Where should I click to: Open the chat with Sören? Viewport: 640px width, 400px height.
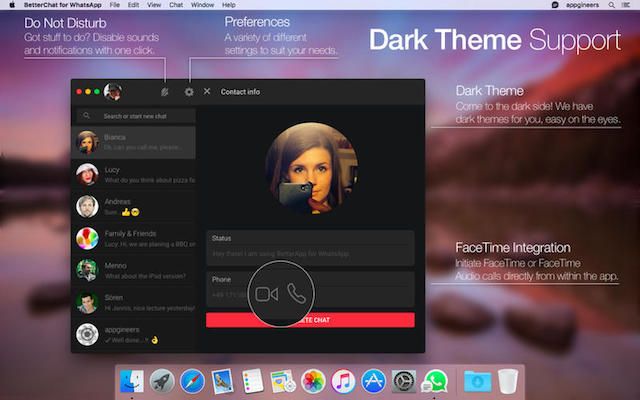click(133, 302)
